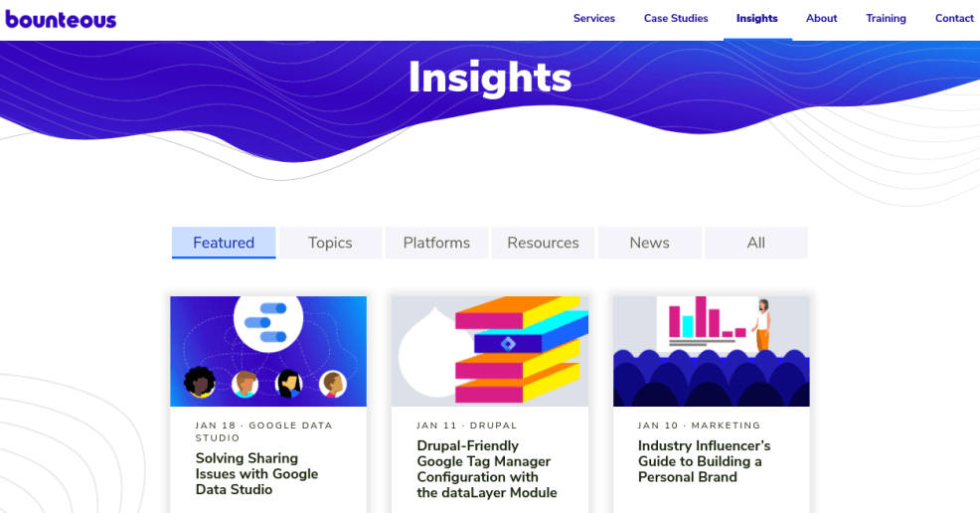This screenshot has height=513, width=980.
Task: Open the About page
Action: click(821, 19)
